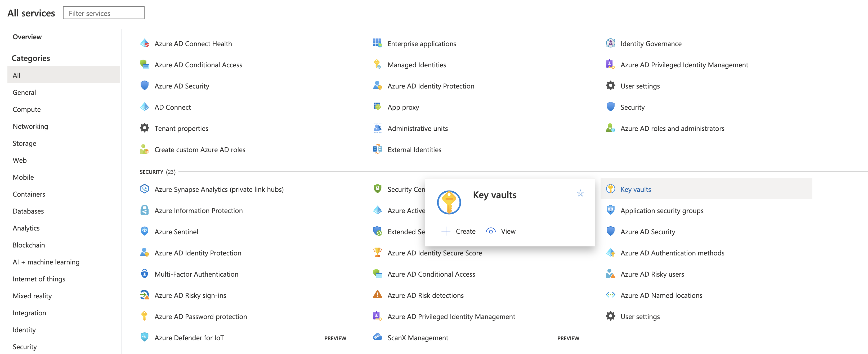Click View in the Key vaults popup
Image resolution: width=868 pixels, height=354 pixels.
[501, 231]
